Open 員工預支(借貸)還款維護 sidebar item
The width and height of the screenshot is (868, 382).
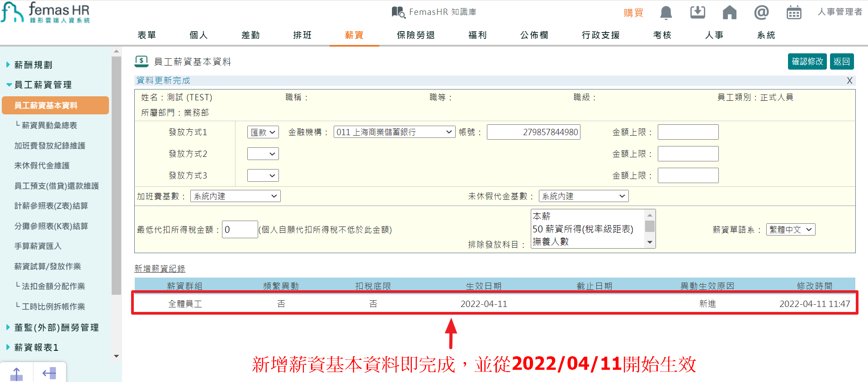coord(57,186)
